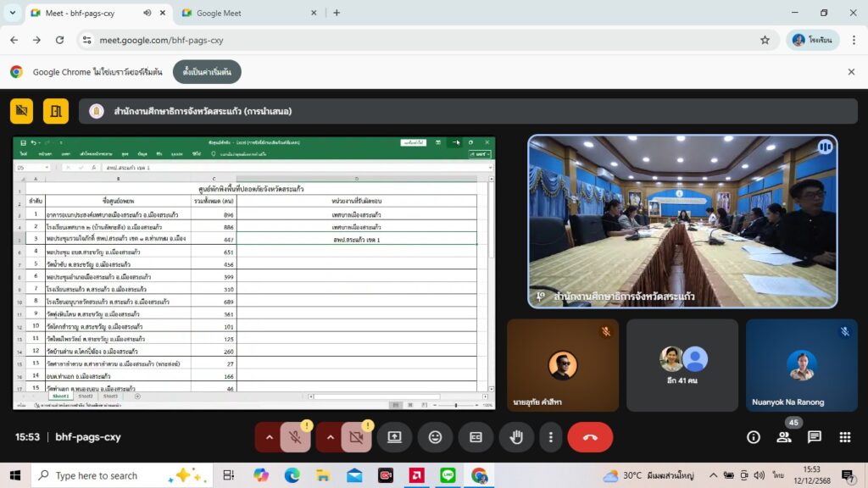This screenshot has width=868, height=488.
Task: Show the people list with 45 participants
Action: tap(784, 437)
